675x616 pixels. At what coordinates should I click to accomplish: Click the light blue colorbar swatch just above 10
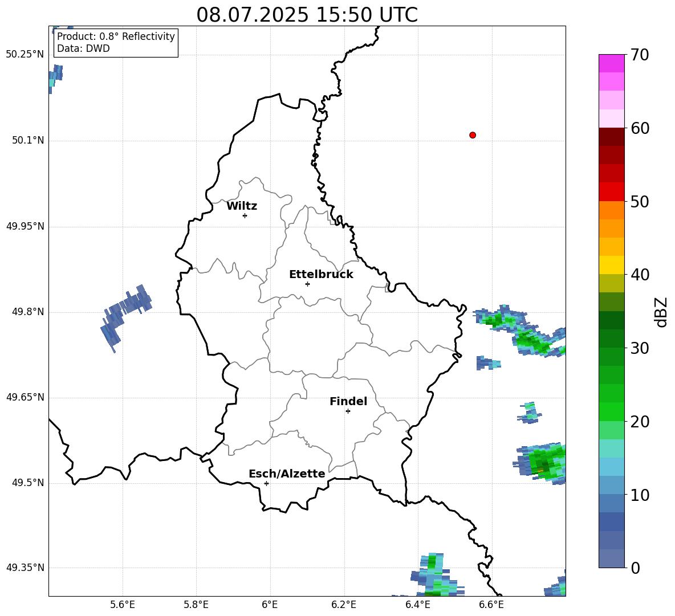[x=612, y=485]
